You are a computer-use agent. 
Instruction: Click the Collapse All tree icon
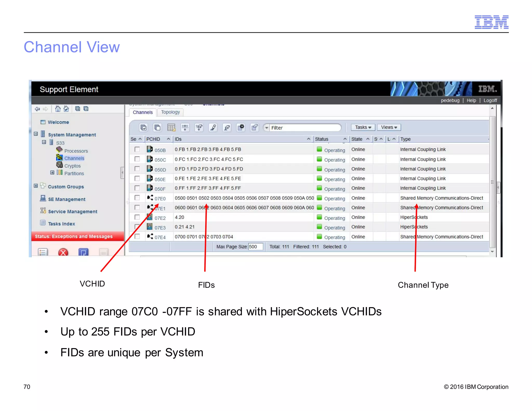pos(86,109)
